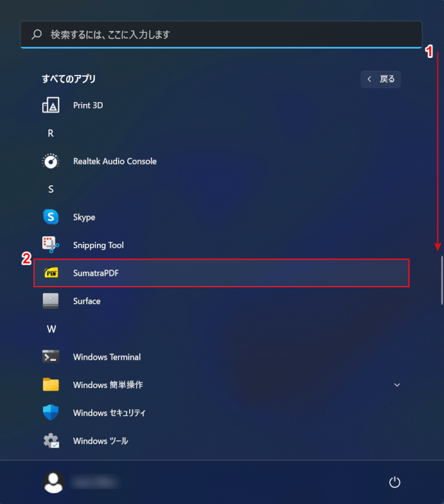Select the Print 3D label
The width and height of the screenshot is (444, 504).
tap(88, 105)
